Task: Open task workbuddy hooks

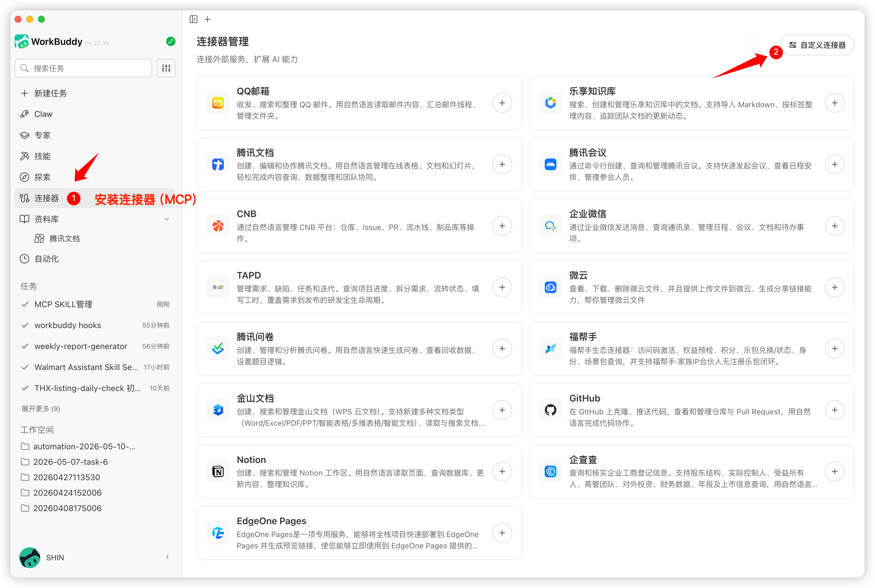Action: pyautogui.click(x=95, y=325)
